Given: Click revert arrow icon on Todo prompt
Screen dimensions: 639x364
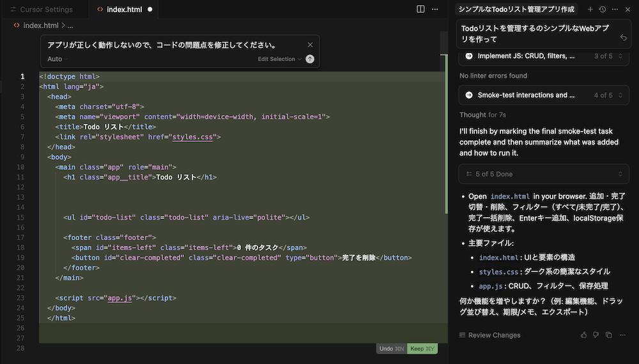Looking at the screenshot, I should 623,38.
